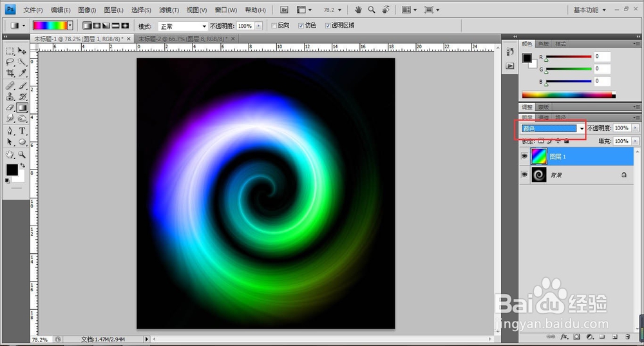Screen dimensions: 644x346
Task: Select the Crop tool
Action: [10, 73]
